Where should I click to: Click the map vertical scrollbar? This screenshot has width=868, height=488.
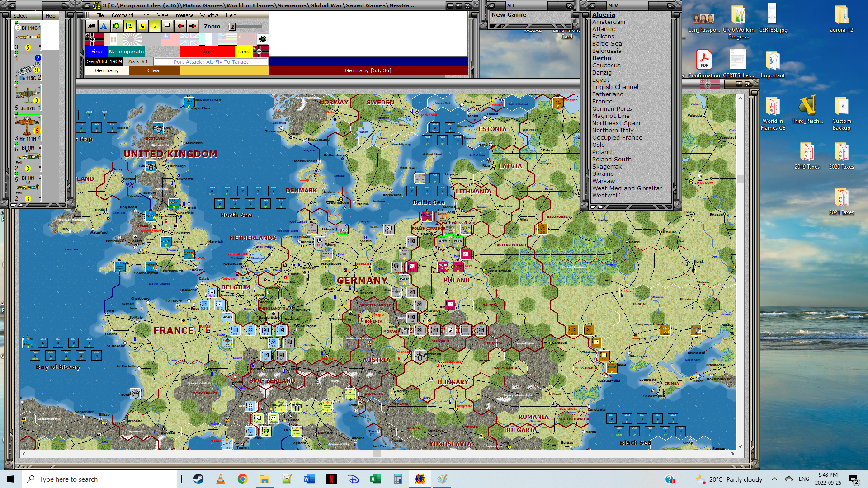coord(740,271)
